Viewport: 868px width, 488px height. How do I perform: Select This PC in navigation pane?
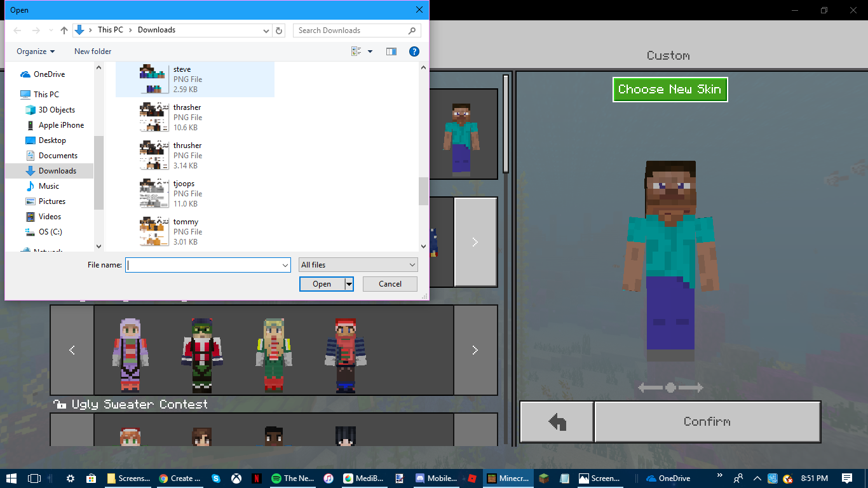pos(46,94)
